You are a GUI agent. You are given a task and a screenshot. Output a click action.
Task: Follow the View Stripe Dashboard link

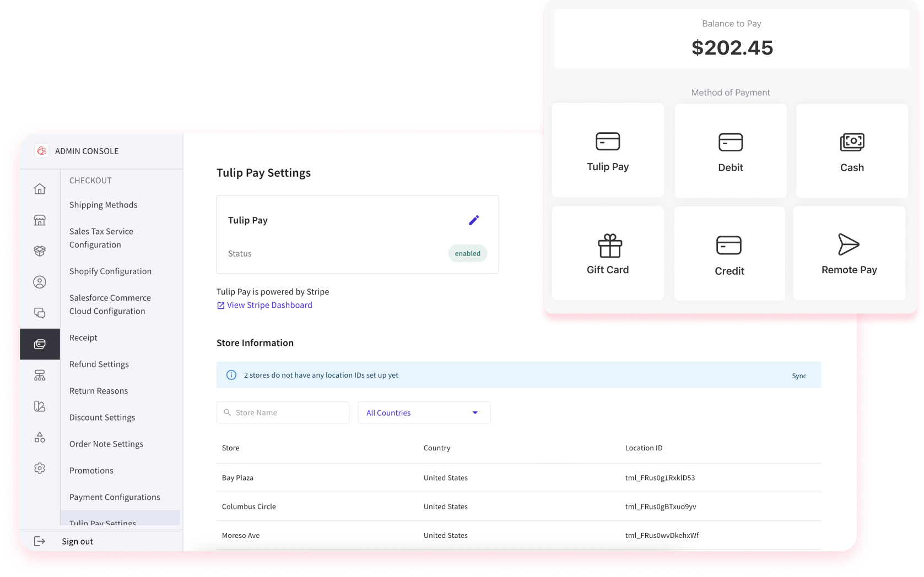tap(269, 305)
